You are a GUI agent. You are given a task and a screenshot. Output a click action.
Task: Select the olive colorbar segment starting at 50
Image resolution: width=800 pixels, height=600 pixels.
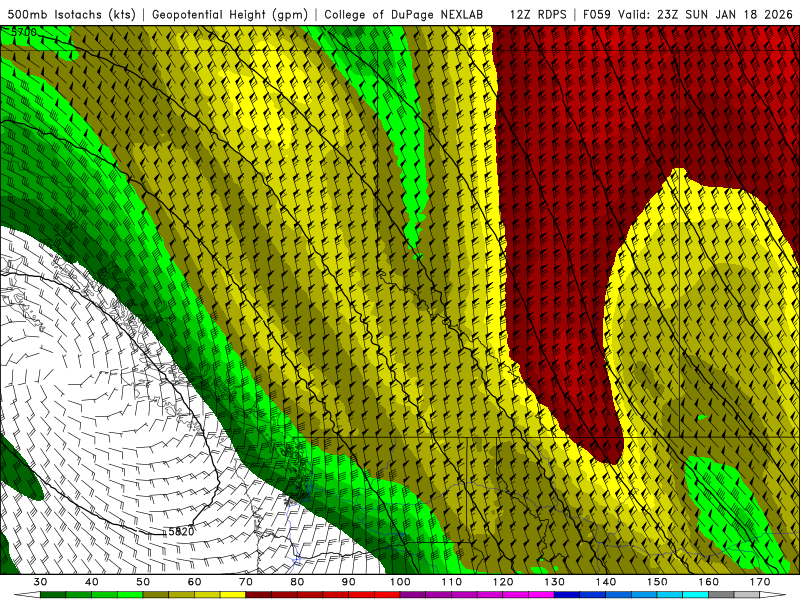(x=156, y=595)
